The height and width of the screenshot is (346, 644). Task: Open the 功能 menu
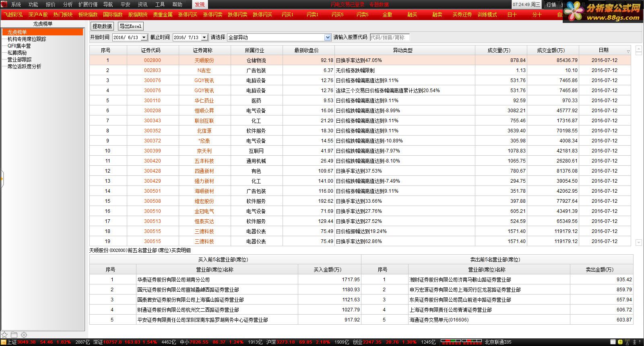[33, 4]
